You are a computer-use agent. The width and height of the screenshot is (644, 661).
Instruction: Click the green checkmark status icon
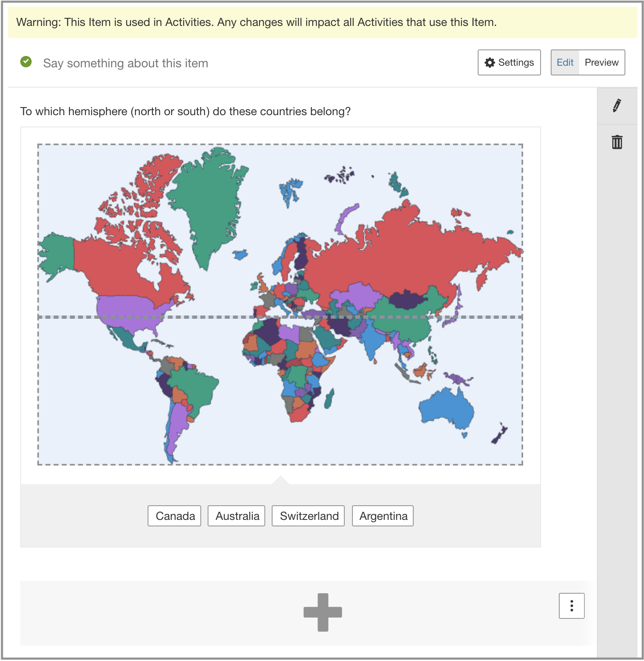(26, 62)
